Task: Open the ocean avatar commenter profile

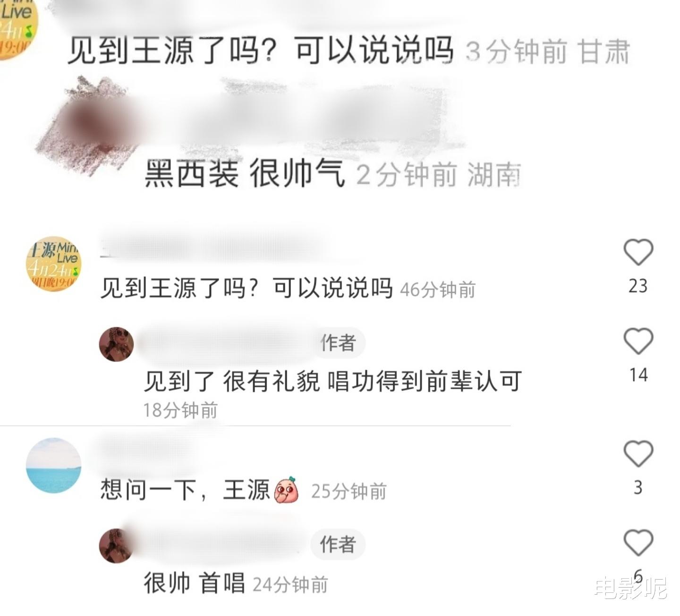Action: point(53,466)
